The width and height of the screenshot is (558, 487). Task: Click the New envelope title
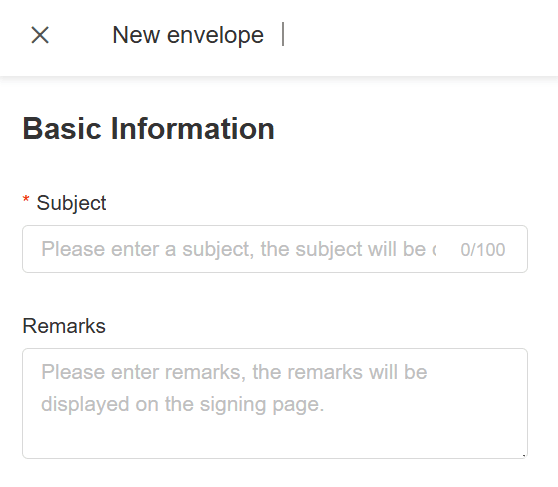pyautogui.click(x=188, y=35)
